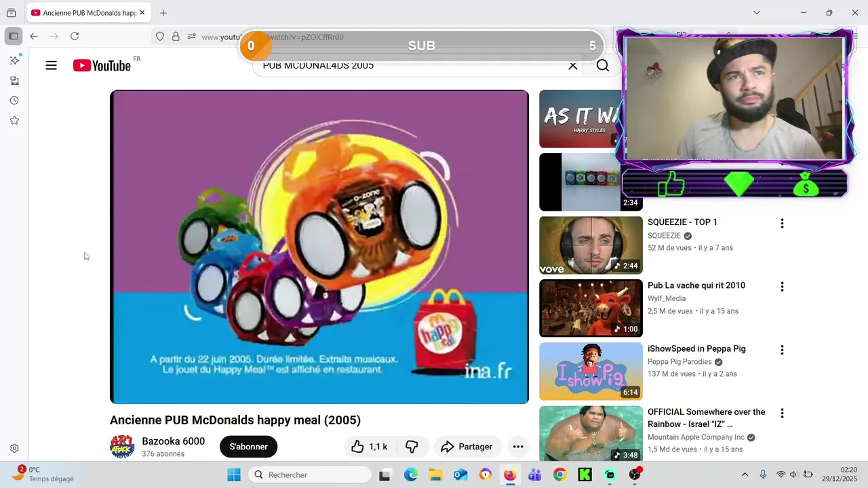Open the green K Kick app
This screenshot has width=868, height=488.
click(x=585, y=474)
